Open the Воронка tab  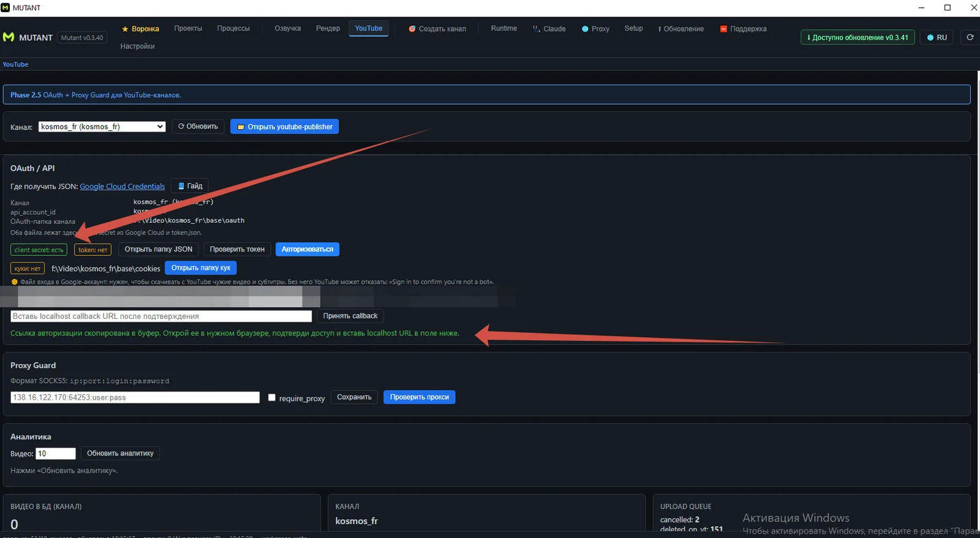coord(140,29)
